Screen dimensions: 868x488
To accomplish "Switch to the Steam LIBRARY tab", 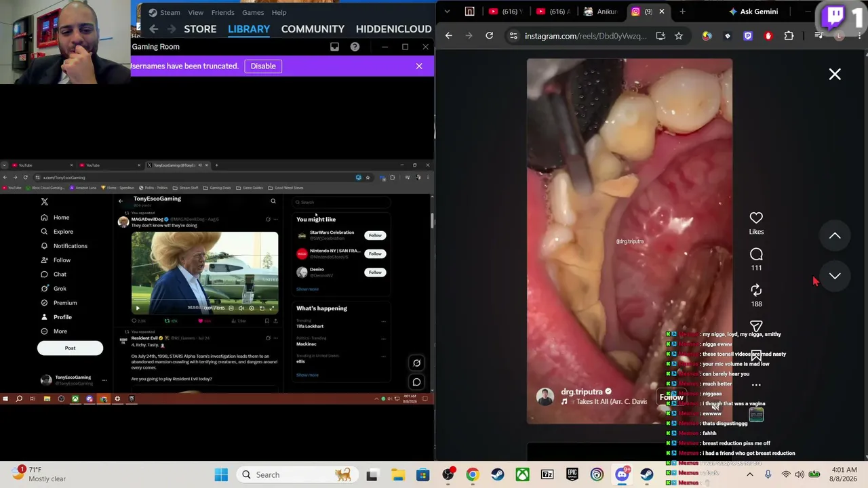I will [249, 29].
